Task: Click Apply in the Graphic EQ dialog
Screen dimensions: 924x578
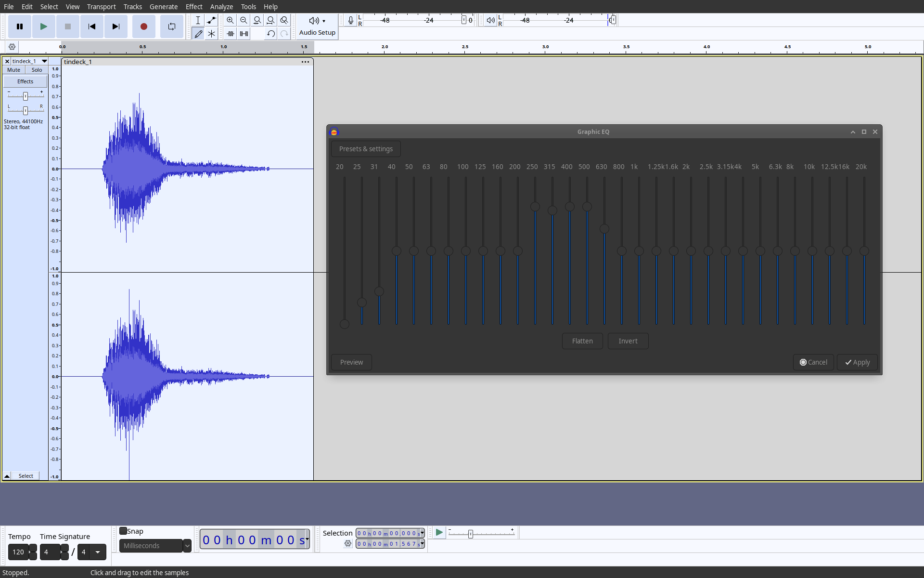Action: coord(857,362)
